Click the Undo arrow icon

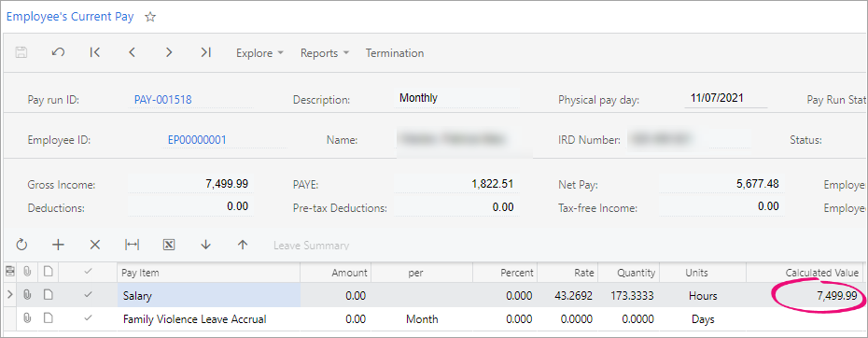(58, 52)
